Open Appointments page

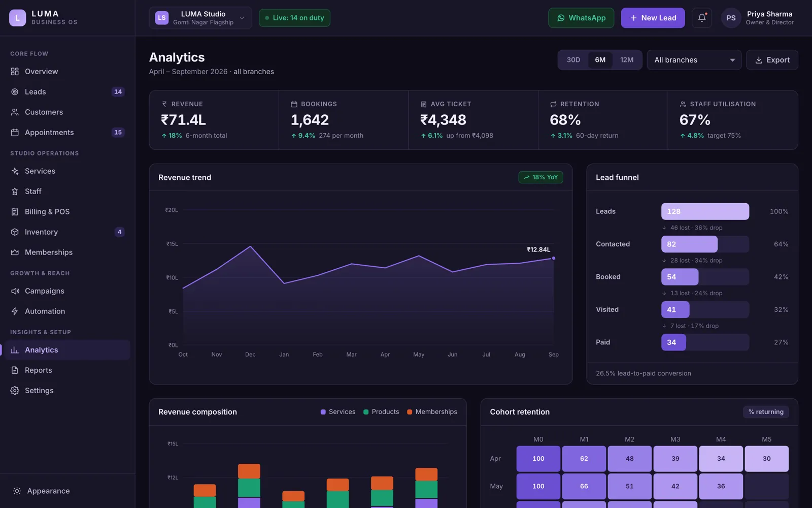[x=67, y=133]
